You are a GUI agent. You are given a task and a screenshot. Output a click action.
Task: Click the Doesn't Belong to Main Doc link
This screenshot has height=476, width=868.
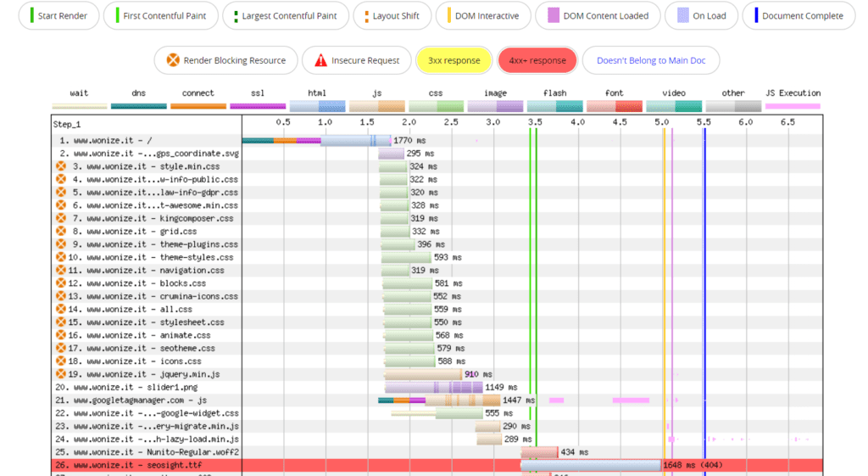click(651, 60)
